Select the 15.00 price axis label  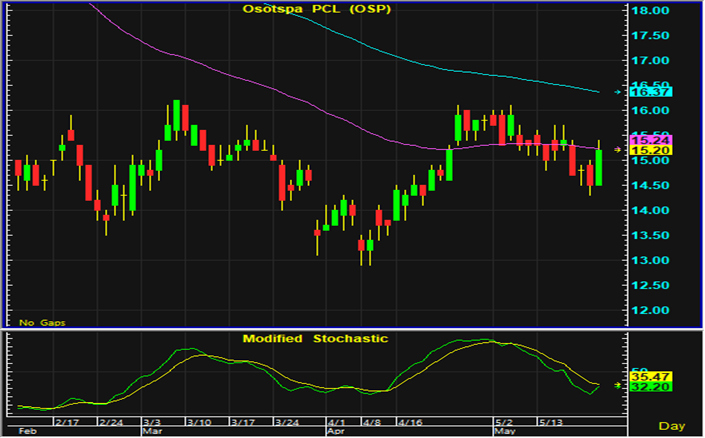tap(650, 161)
